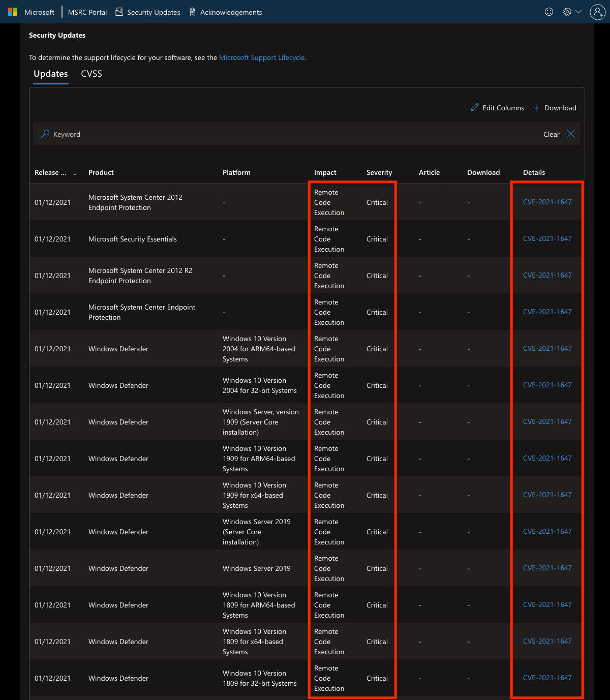Screen dimensions: 610x700
Task: Open the user account sign-in icon
Action: pos(597,12)
